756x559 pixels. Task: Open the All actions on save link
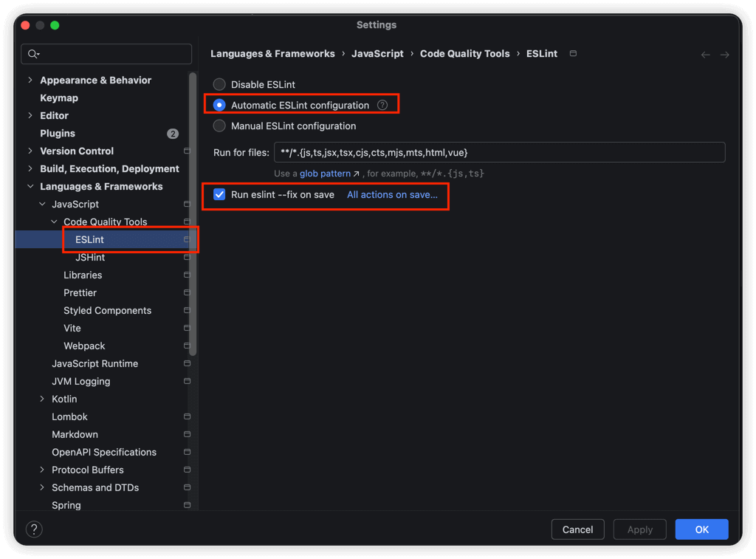pos(394,194)
